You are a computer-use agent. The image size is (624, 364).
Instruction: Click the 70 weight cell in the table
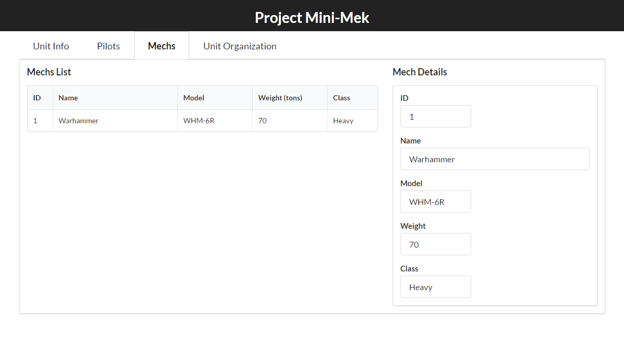[290, 121]
